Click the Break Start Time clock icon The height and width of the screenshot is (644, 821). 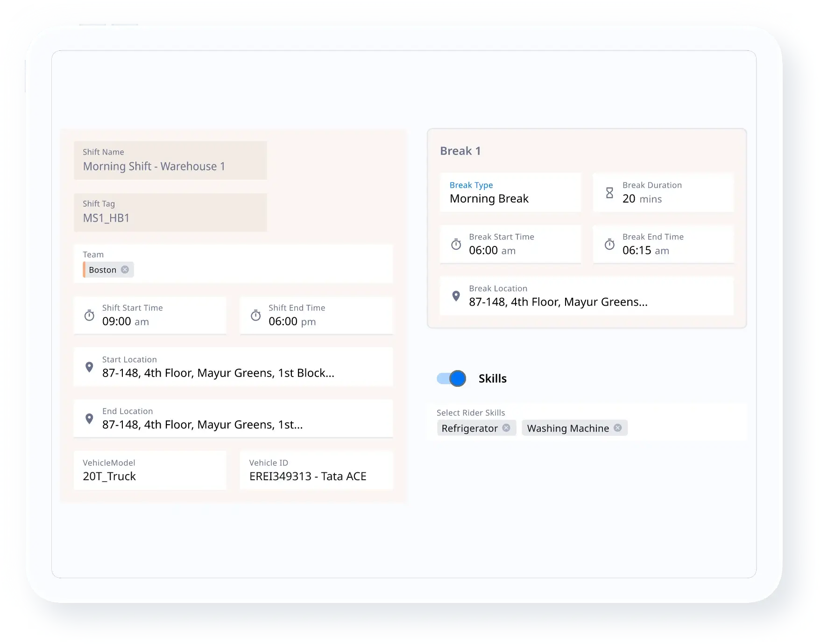tap(456, 245)
